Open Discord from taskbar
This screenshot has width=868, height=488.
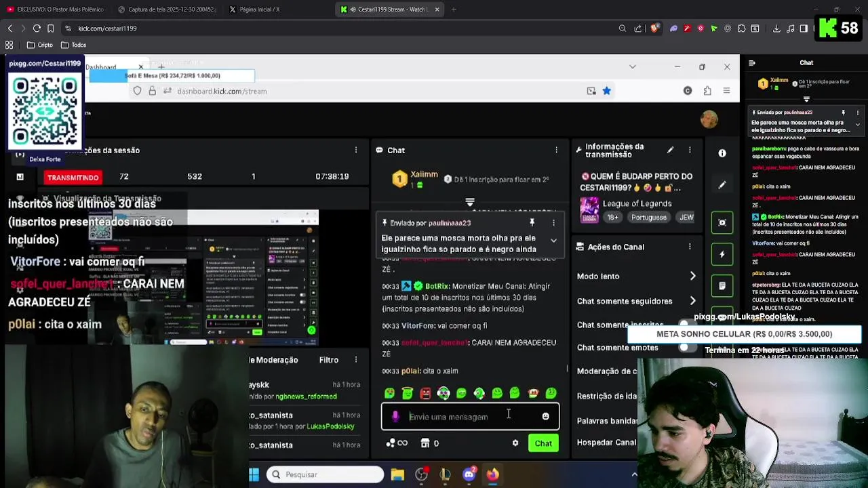pos(469,474)
